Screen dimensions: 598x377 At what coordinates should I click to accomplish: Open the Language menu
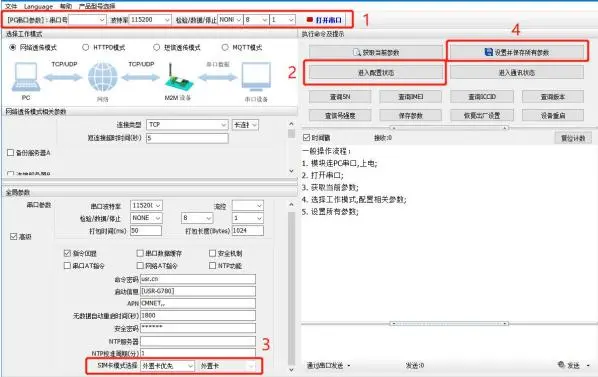(x=38, y=6)
